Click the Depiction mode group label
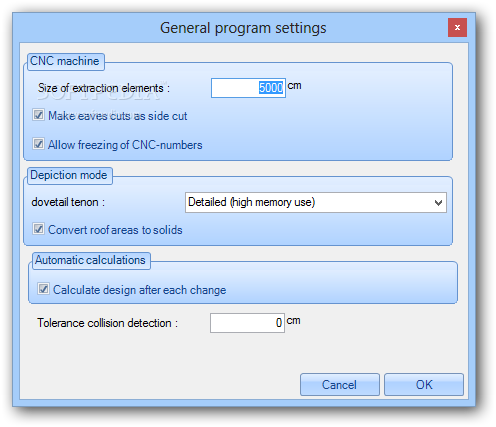Viewport: 496px width, 427px height. tap(69, 175)
